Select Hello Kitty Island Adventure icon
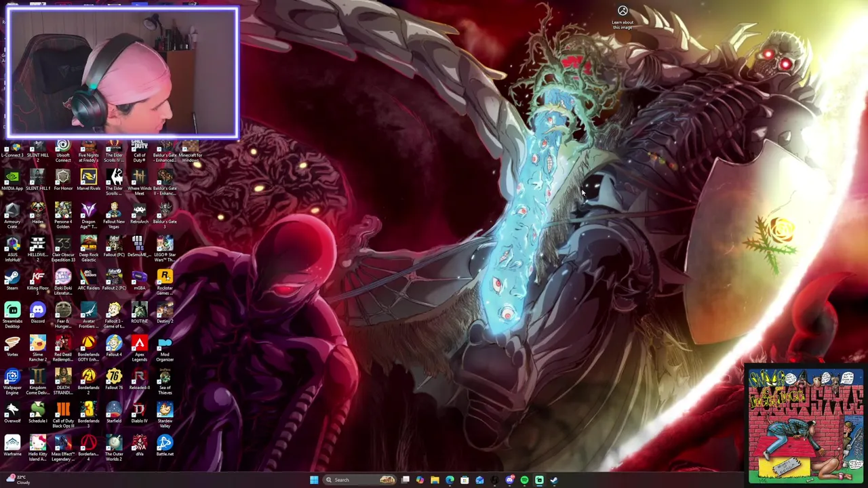This screenshot has height=488, width=868. [x=37, y=449]
